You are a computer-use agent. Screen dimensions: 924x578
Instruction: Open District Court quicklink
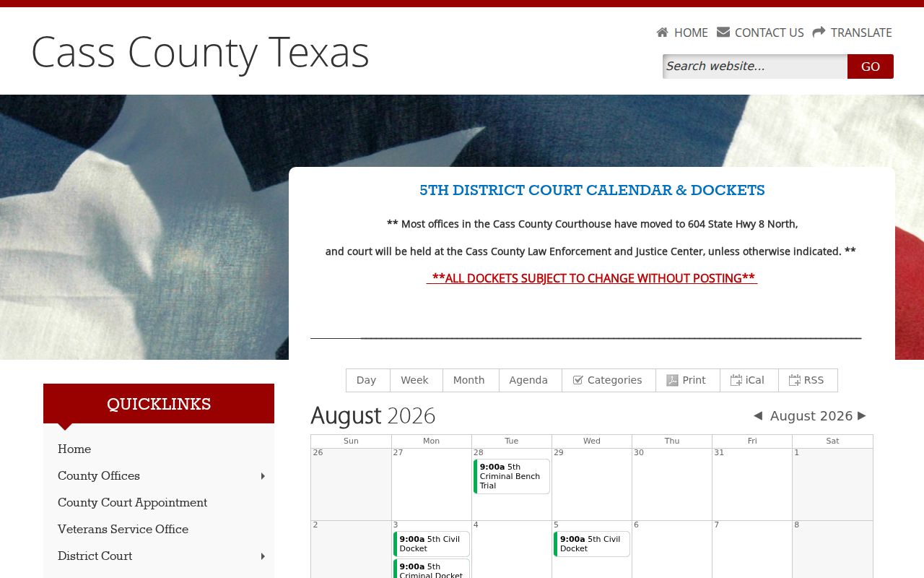click(x=95, y=556)
